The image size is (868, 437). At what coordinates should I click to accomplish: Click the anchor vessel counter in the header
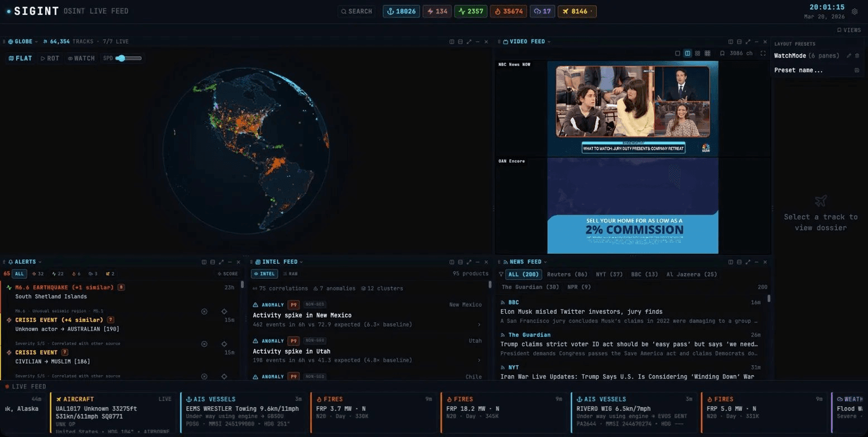pos(401,11)
